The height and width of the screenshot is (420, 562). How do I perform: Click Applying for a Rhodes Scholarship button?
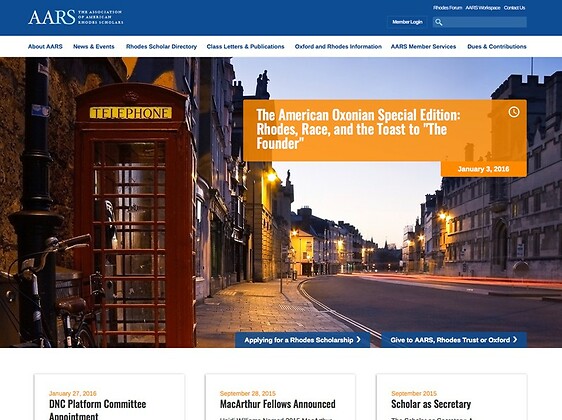pos(303,340)
